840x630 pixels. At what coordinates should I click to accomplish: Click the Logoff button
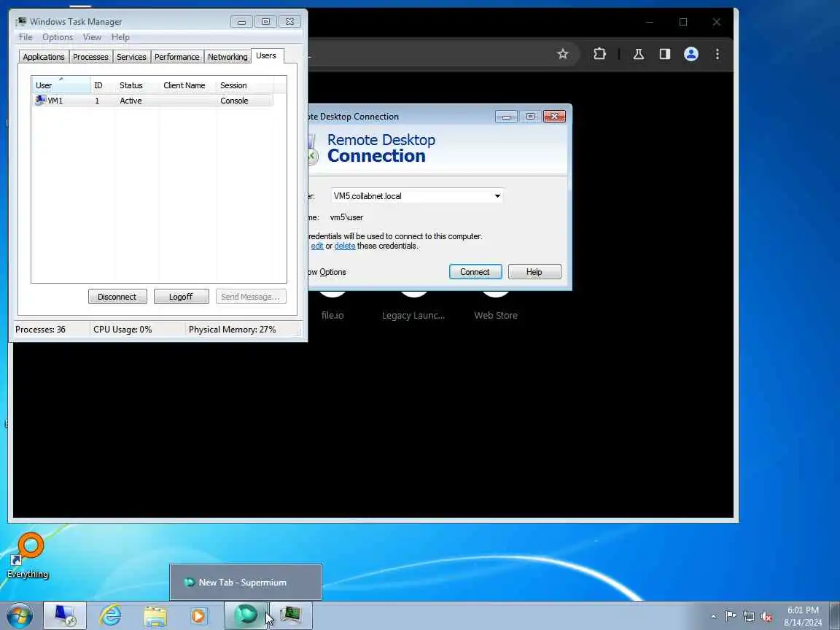coord(181,297)
